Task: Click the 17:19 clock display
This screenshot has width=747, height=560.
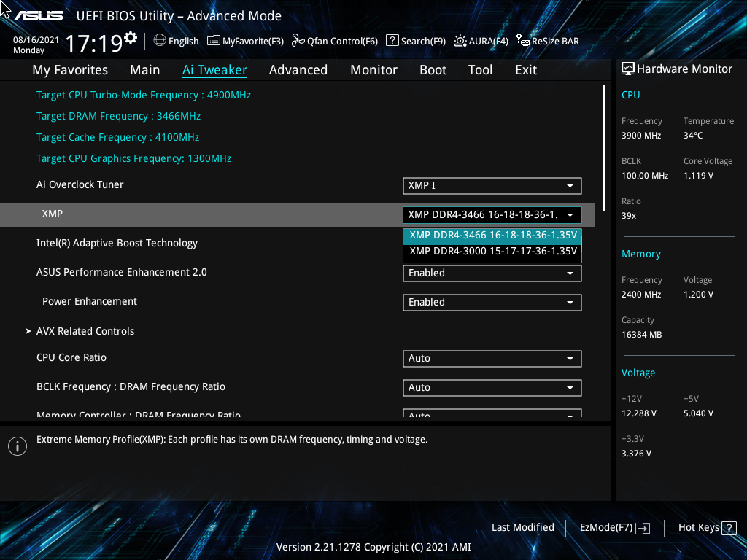Action: (94, 43)
